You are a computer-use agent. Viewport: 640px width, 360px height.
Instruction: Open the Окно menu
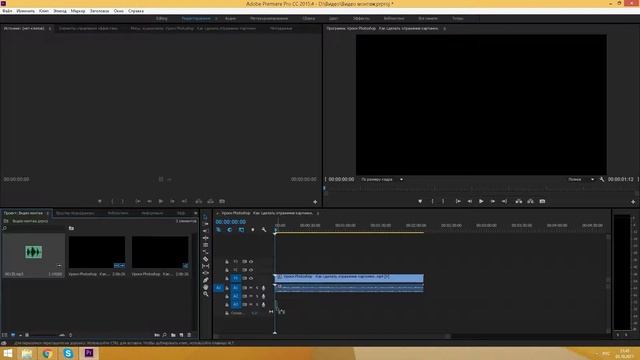click(119, 11)
